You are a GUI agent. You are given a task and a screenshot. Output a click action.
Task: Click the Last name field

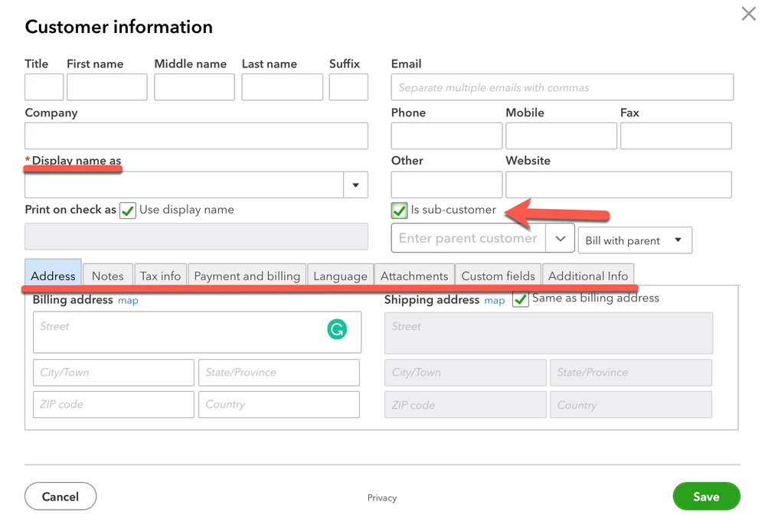point(282,86)
